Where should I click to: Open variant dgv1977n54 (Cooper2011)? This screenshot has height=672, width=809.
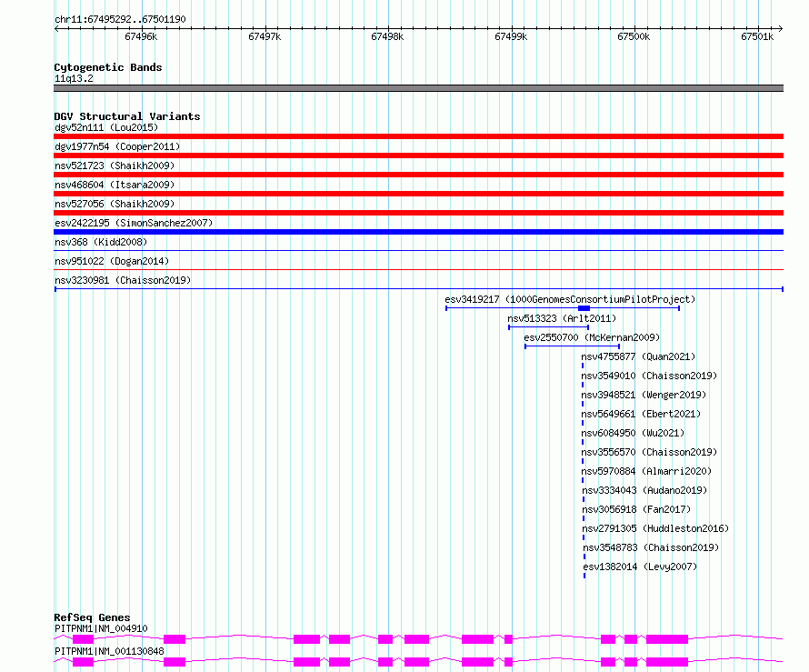tap(117, 146)
